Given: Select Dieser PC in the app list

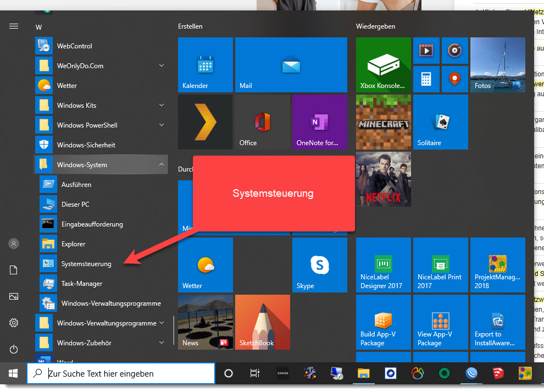Looking at the screenshot, I should 75,205.
